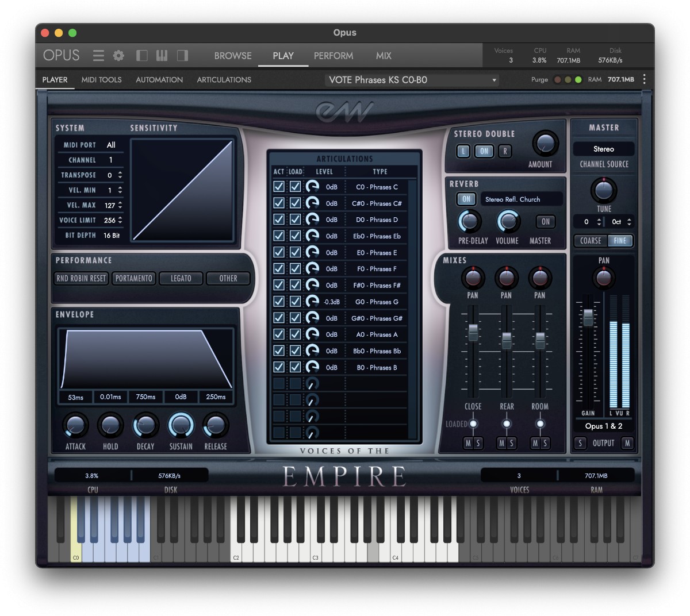This screenshot has height=616, width=690.
Task: Adjust the Voice Limit stepper arrows
Action: coord(120,220)
